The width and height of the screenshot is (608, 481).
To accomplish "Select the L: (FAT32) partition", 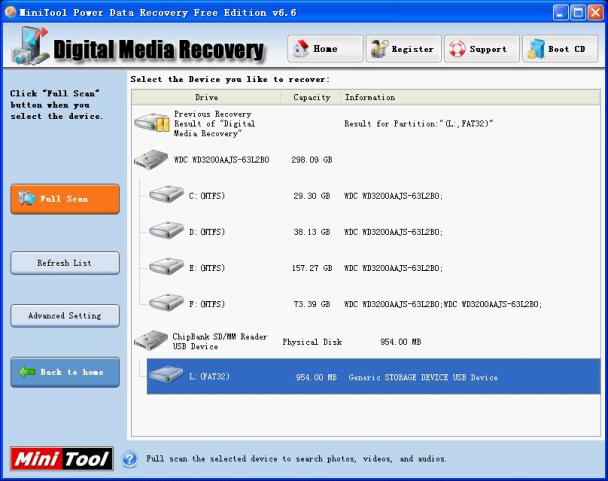I will coord(373,376).
